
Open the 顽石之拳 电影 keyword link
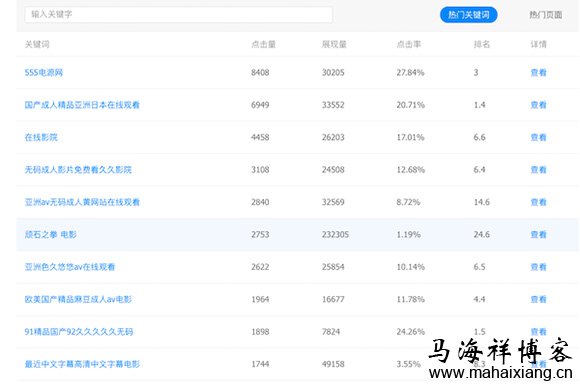tap(51, 235)
